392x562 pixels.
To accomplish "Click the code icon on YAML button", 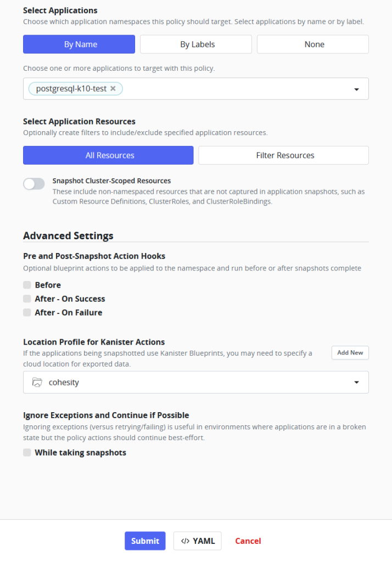I will [185, 541].
